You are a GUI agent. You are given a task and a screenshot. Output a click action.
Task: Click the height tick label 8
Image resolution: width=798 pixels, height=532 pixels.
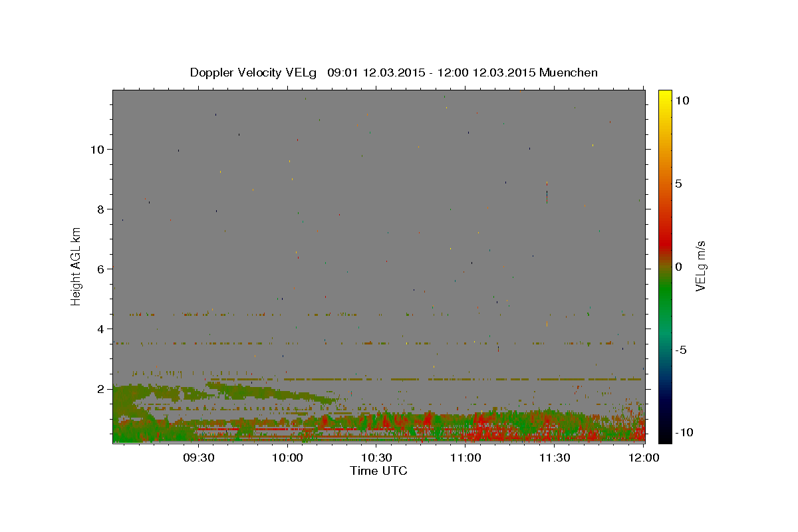(x=102, y=209)
